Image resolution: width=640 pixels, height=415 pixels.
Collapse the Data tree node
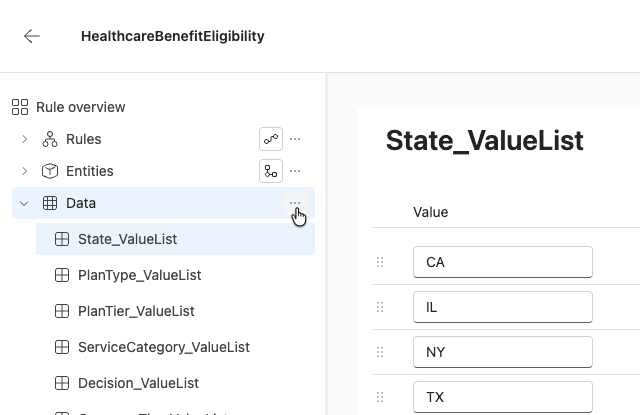[x=24, y=203]
